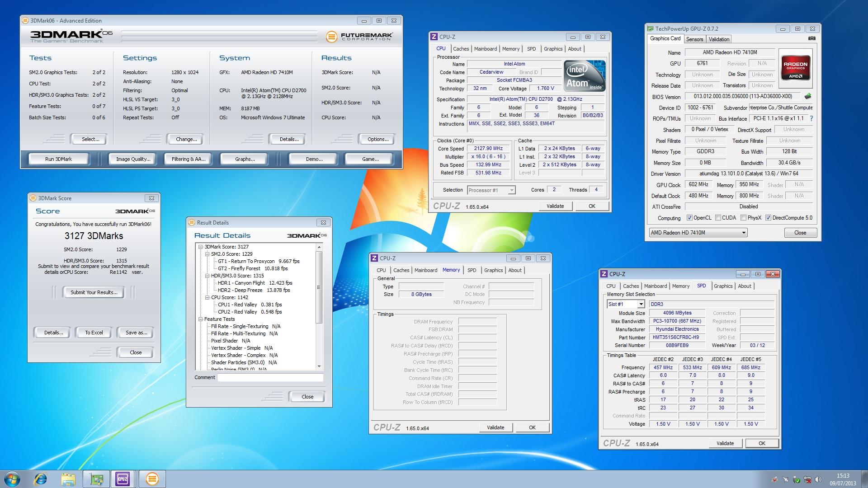Collapse the Feature Tests tree node
The image size is (868, 488).
(x=201, y=319)
